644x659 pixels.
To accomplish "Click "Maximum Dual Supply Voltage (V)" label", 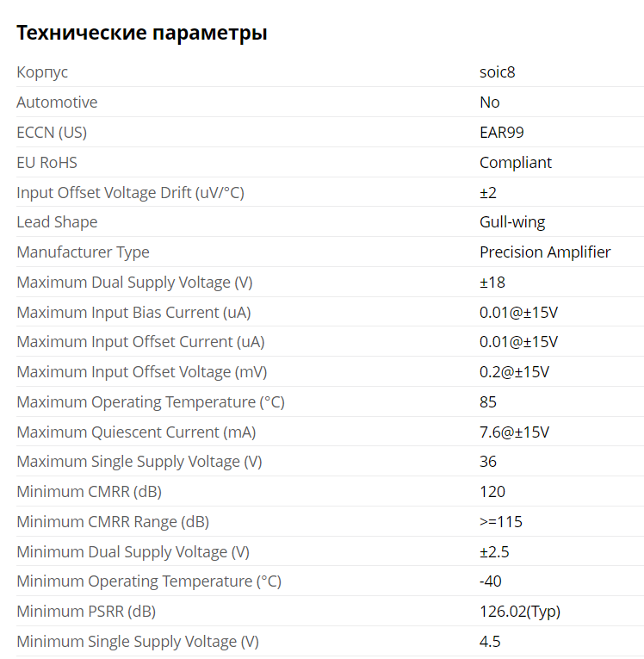I will tap(134, 283).
